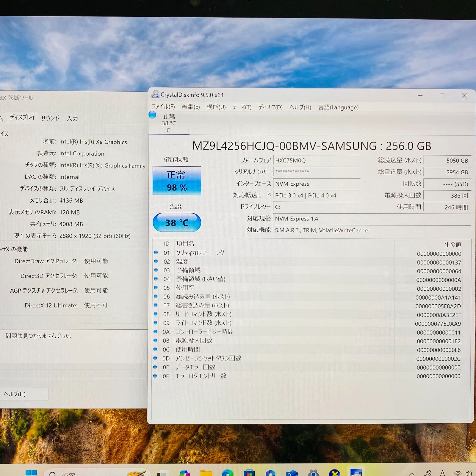The height and width of the screenshot is (476, 476).
Task: Open the Windows Start button
Action: pyautogui.click(x=31, y=473)
